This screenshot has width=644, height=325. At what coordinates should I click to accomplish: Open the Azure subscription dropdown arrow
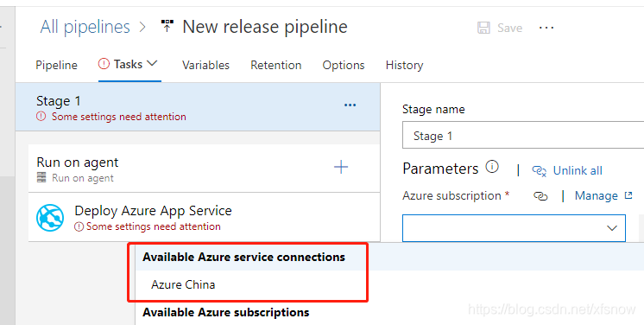pyautogui.click(x=612, y=227)
